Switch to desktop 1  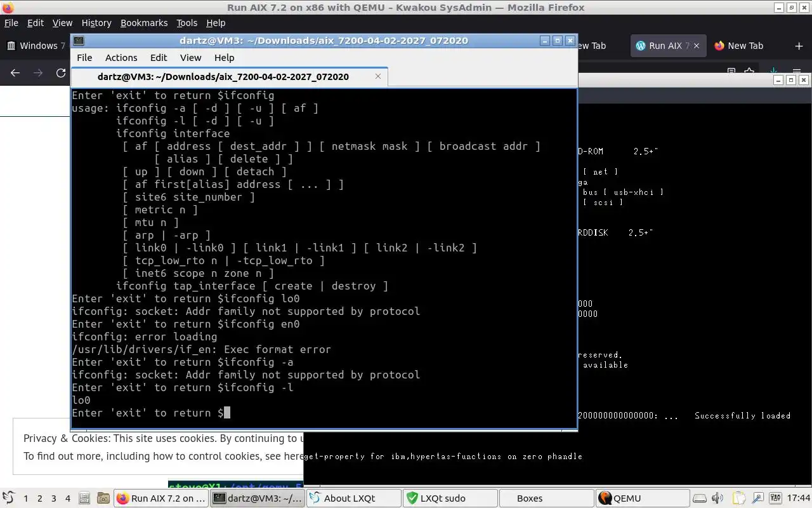26,498
